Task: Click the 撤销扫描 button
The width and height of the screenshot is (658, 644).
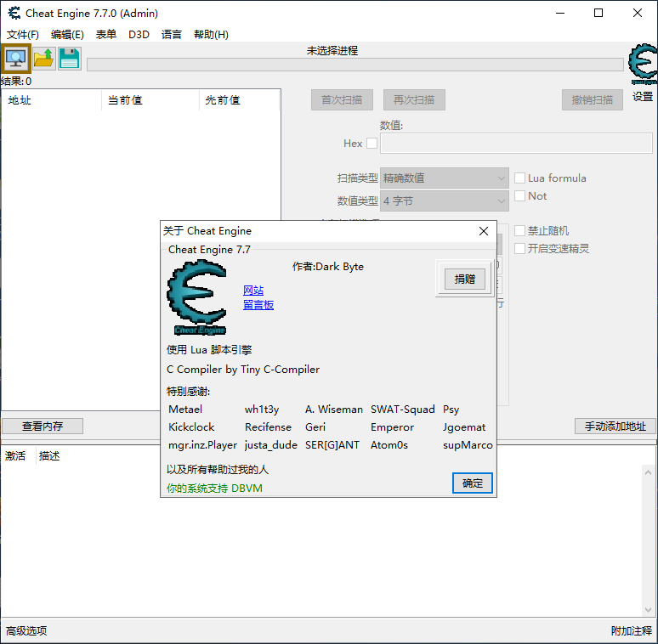Action: [x=593, y=99]
